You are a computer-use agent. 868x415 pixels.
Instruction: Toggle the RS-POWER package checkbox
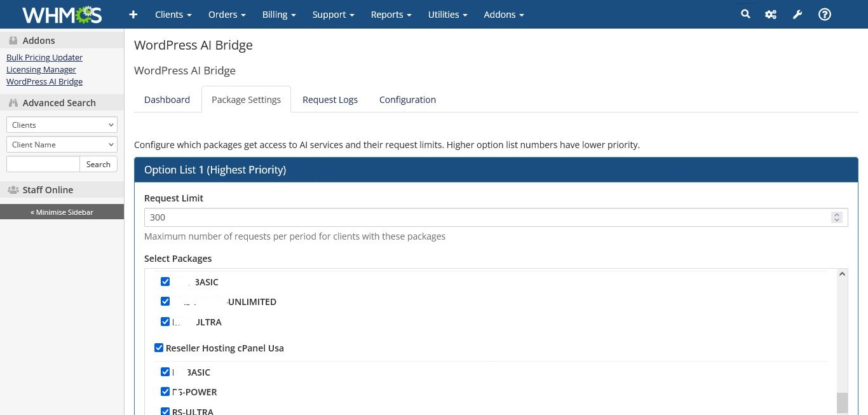165,391
